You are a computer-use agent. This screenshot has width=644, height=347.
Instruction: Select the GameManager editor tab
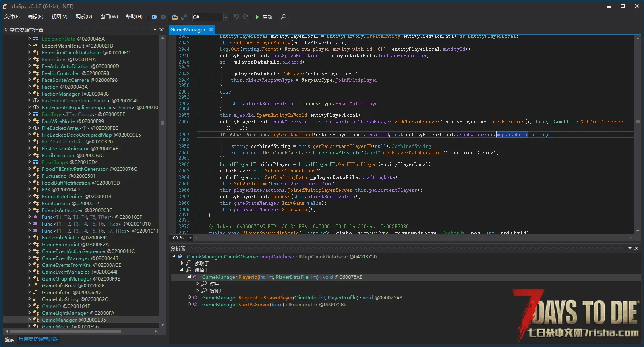point(188,30)
